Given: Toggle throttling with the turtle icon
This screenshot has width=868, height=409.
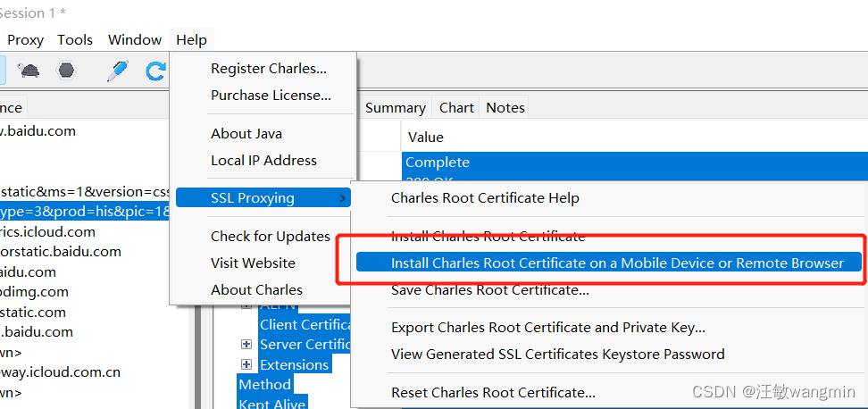Looking at the screenshot, I should point(28,71).
